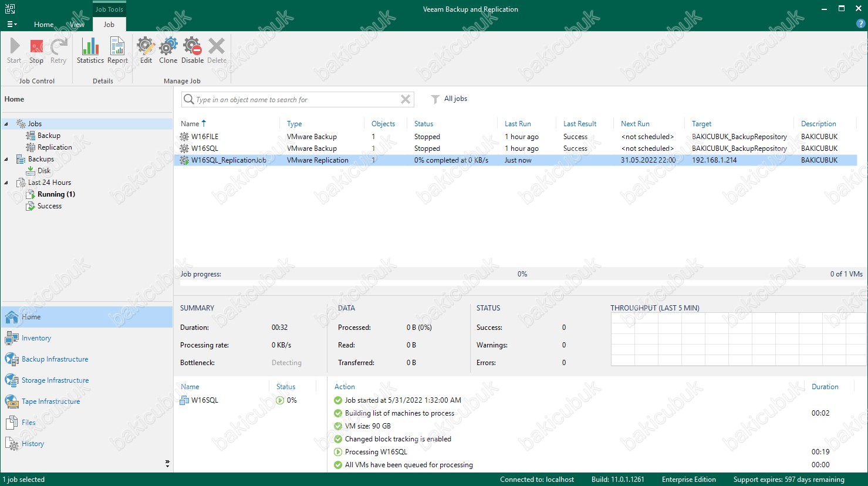Expand navigation pane options chevron
This screenshot has height=486, width=868.
pyautogui.click(x=167, y=464)
